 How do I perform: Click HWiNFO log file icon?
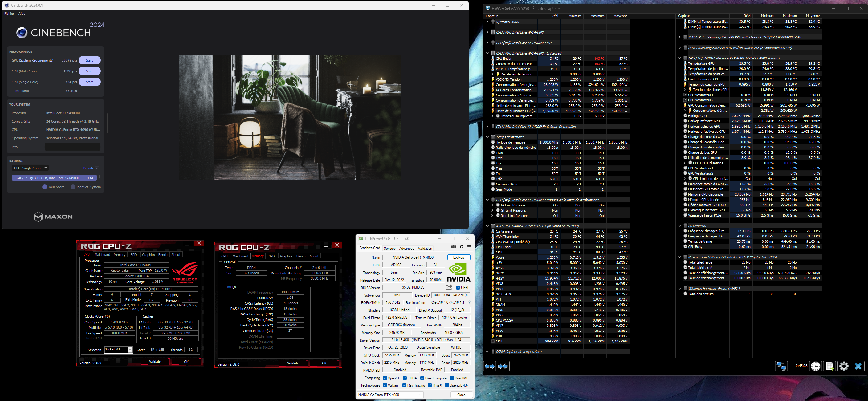(829, 366)
